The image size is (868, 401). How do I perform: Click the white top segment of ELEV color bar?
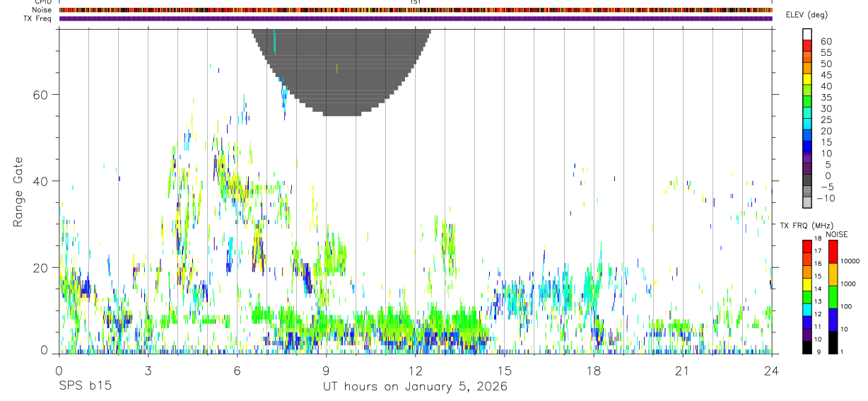[x=807, y=34]
